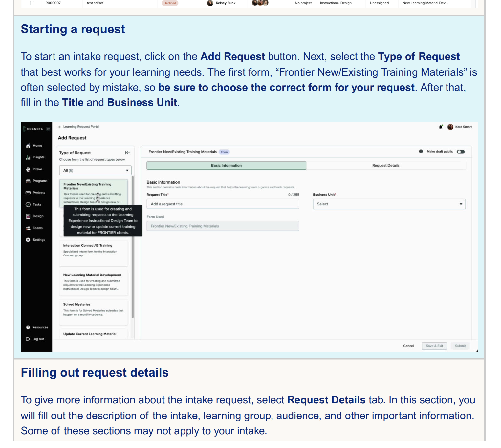Image resolution: width=501 pixels, height=448 pixels.
Task: Switch to the Request Details tab
Action: click(x=386, y=166)
